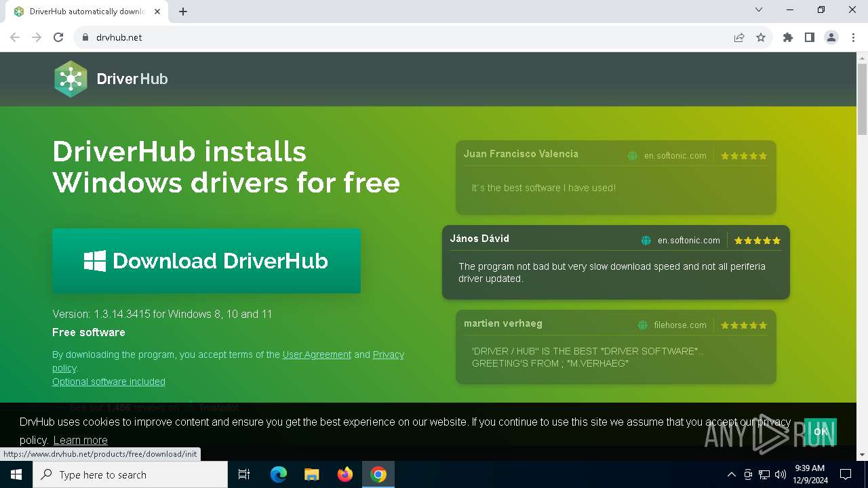
Task: Click the Download DriverHub button
Action: tap(206, 261)
